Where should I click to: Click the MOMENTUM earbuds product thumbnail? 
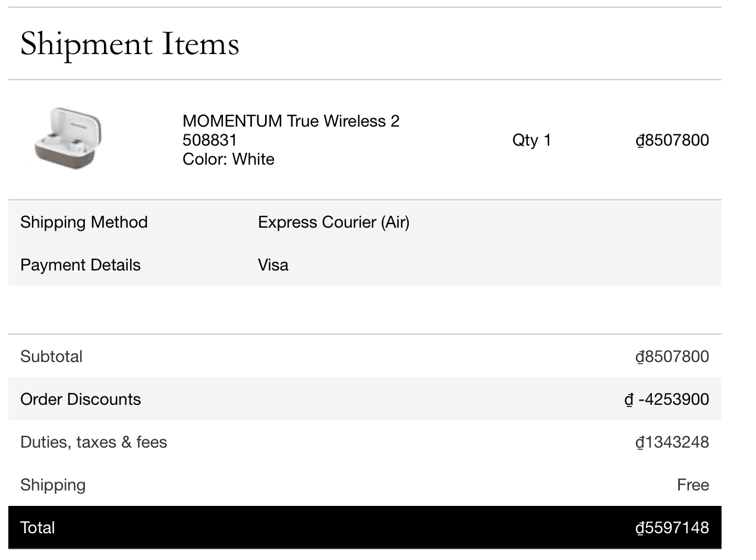click(x=67, y=139)
